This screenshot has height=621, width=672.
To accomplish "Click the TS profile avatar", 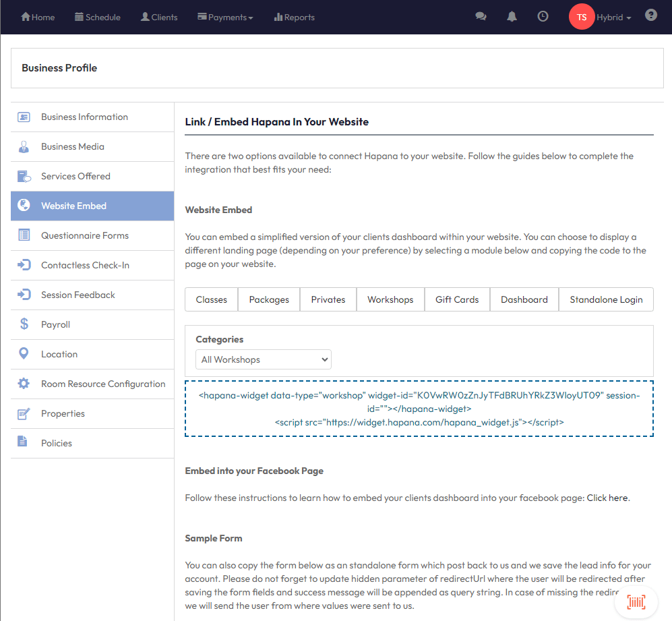I will click(x=582, y=17).
